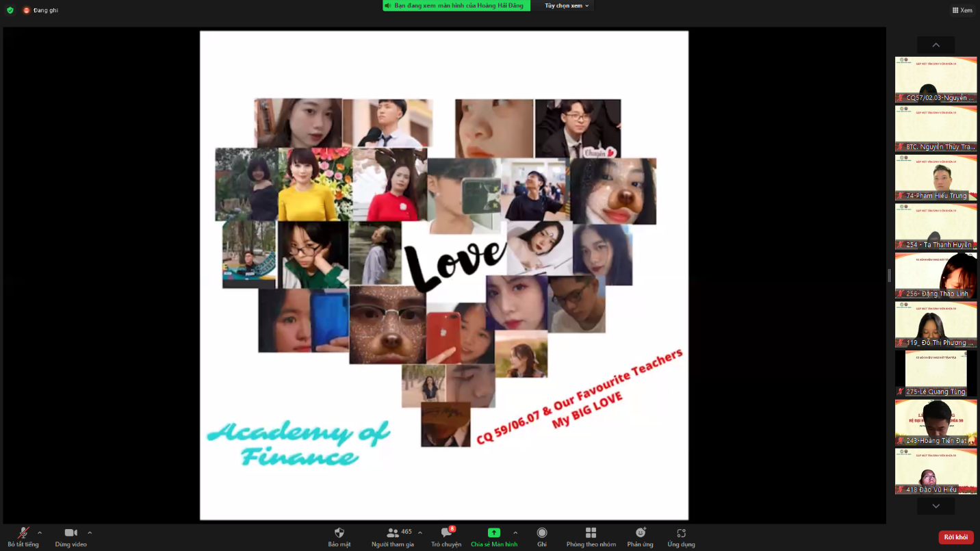Click the green encryption shield icon
Image resolution: width=980 pixels, height=551 pixels.
tap(10, 10)
